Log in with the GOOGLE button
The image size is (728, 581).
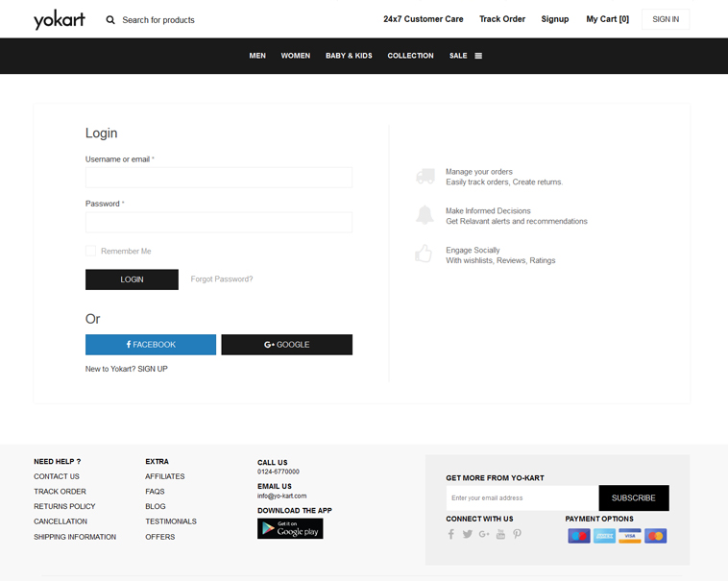tap(287, 345)
